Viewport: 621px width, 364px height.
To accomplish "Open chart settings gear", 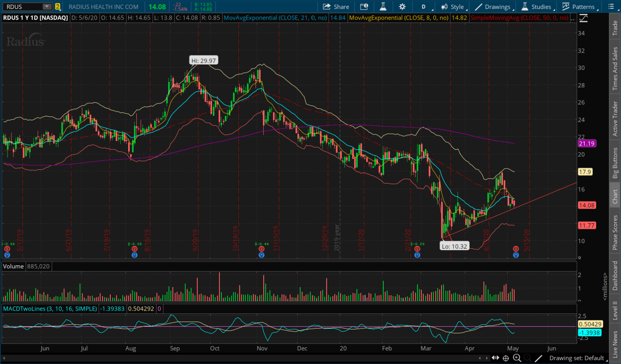I will pos(402,7).
